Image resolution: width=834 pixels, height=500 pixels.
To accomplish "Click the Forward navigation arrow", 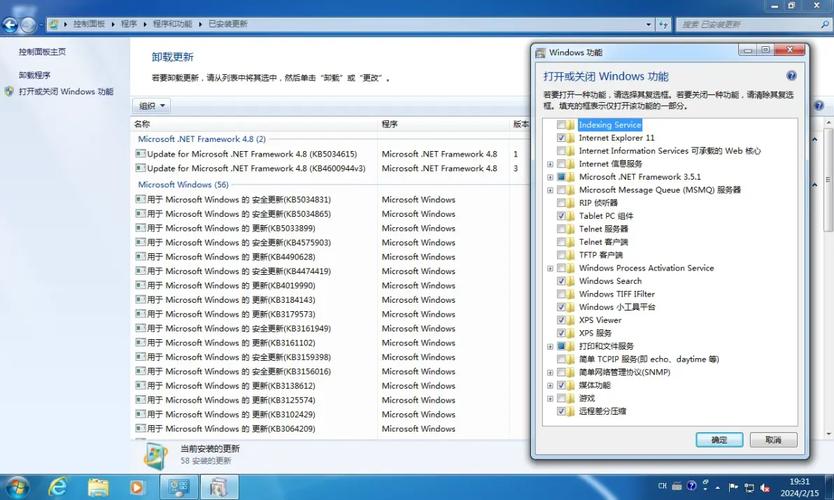I will [28, 24].
